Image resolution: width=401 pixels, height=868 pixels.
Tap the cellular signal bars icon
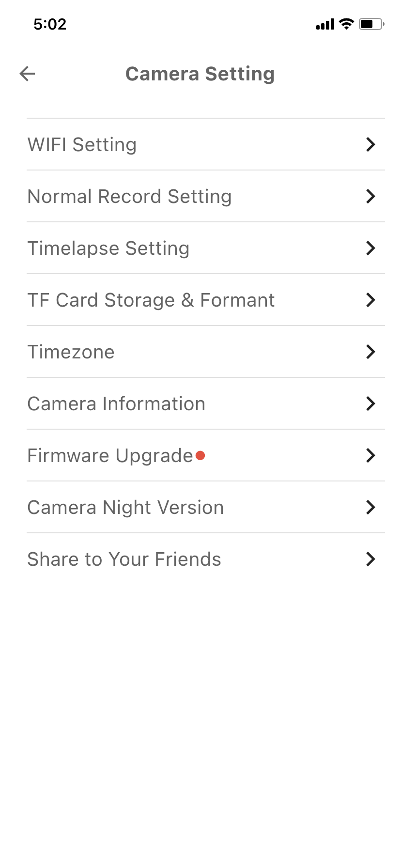tap(325, 24)
